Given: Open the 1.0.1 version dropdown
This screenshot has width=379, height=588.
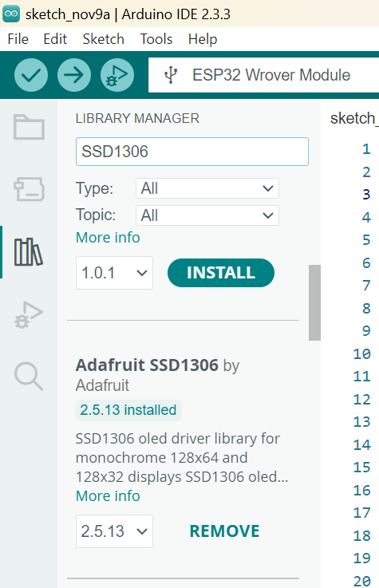Looking at the screenshot, I should coord(114,273).
